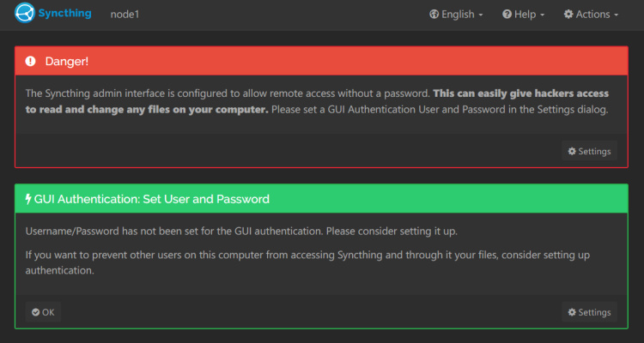
Task: Open the Help menu
Action: (524, 15)
